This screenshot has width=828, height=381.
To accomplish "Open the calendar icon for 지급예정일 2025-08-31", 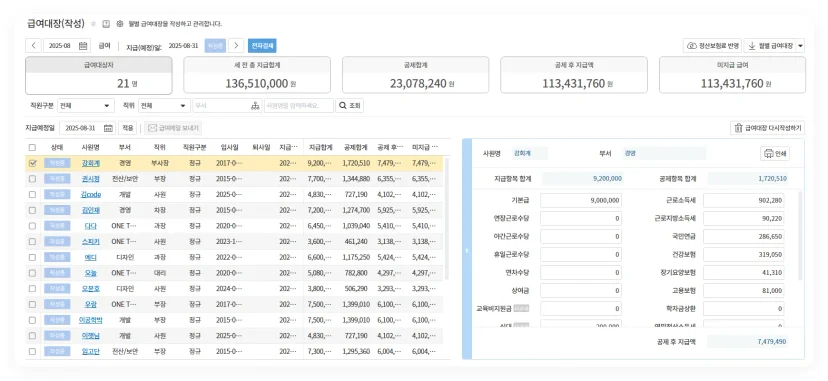I will point(108,128).
